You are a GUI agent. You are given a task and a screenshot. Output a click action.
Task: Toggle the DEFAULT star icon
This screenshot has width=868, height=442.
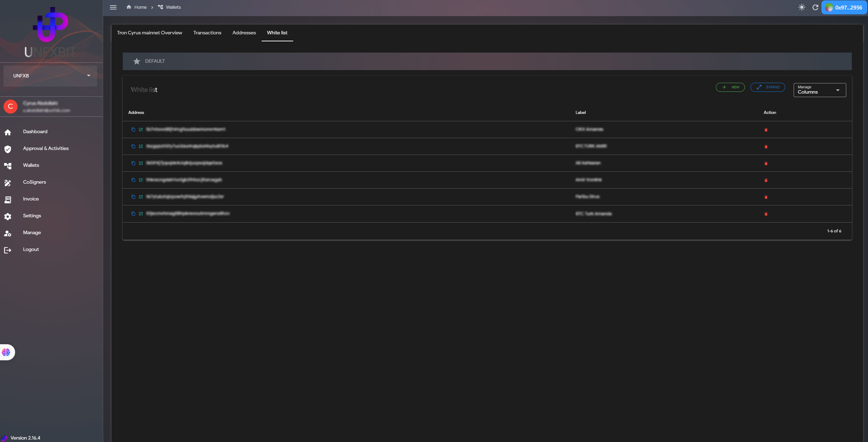coord(137,61)
